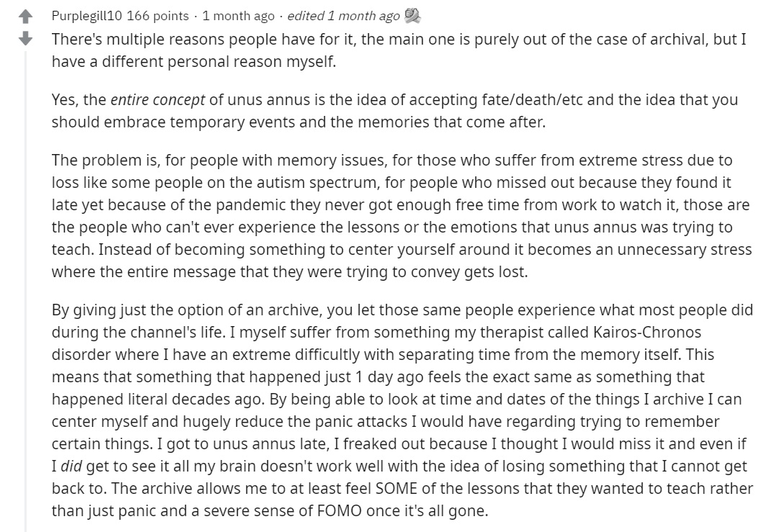Click the paragraph starting 'The problem is'
The image size is (775, 532).
pyautogui.click(x=402, y=216)
